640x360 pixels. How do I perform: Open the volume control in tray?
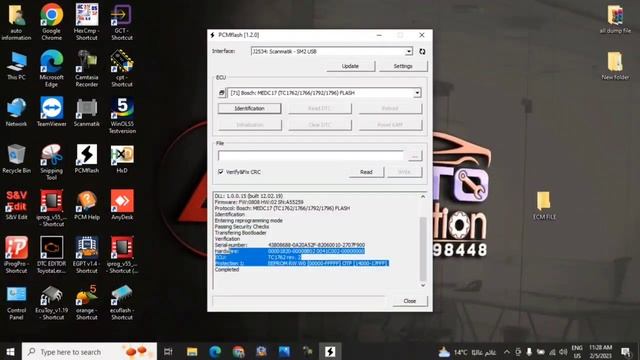click(563, 352)
